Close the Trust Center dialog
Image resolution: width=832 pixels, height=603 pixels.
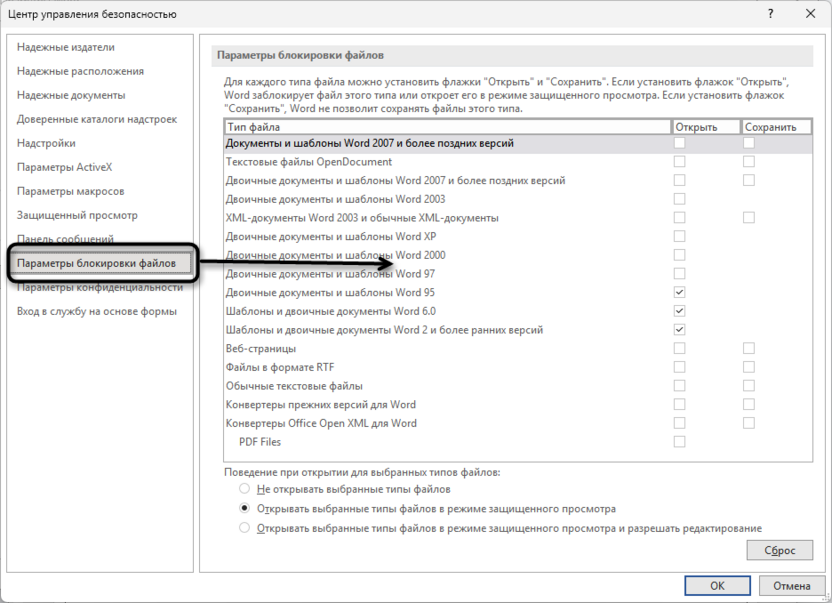point(810,14)
